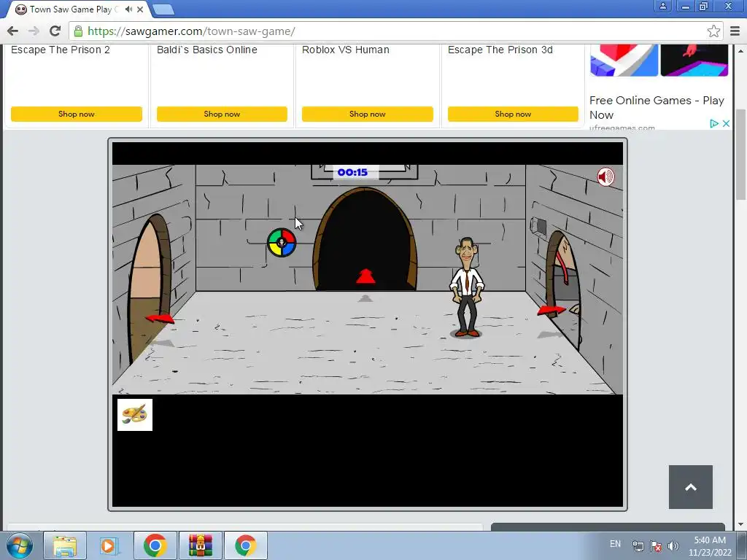Click Shop now under Roblox VS Human

(368, 114)
